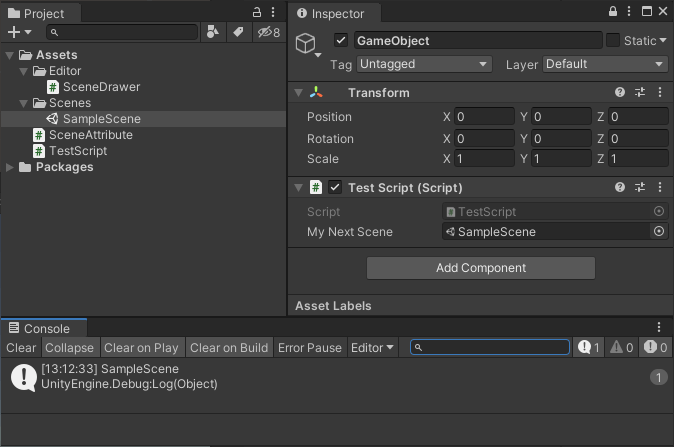Viewport: 674px width, 447px height.
Task: Click the Transform presets icon
Action: click(640, 92)
